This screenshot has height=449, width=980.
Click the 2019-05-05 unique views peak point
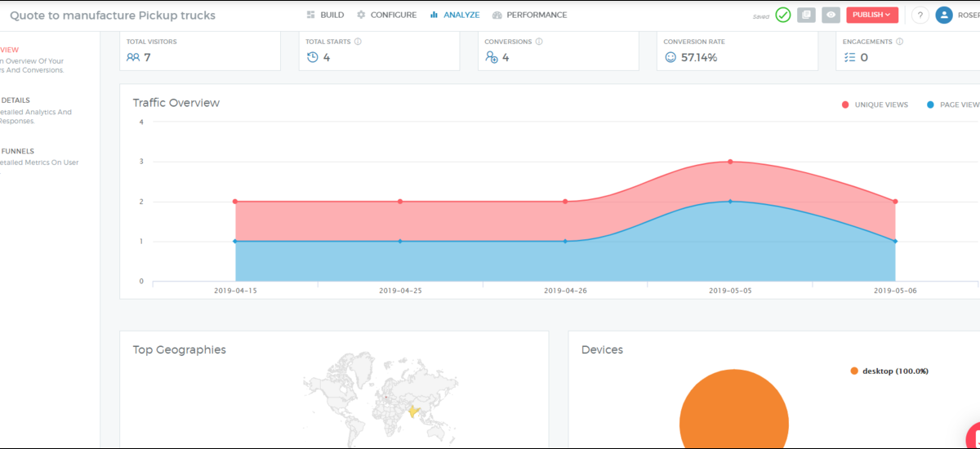click(730, 162)
